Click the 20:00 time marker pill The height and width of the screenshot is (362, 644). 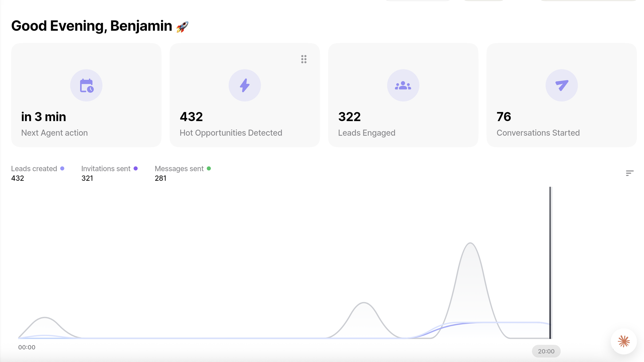[x=546, y=351]
